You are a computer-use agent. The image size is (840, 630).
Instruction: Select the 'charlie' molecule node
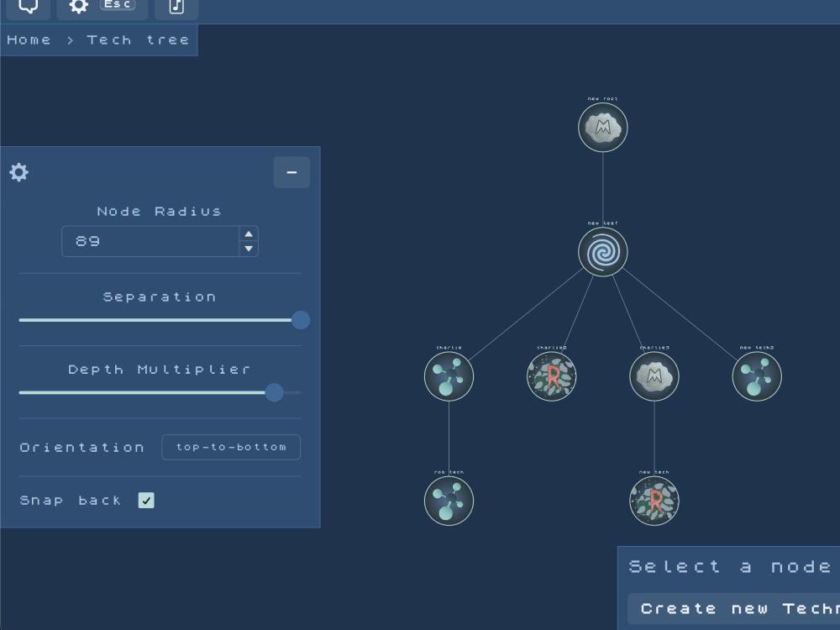click(x=449, y=376)
